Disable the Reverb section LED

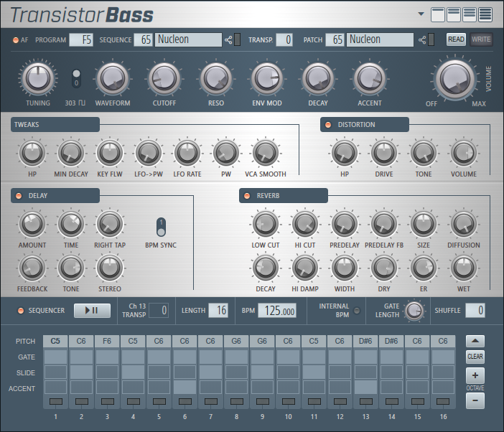(x=248, y=195)
